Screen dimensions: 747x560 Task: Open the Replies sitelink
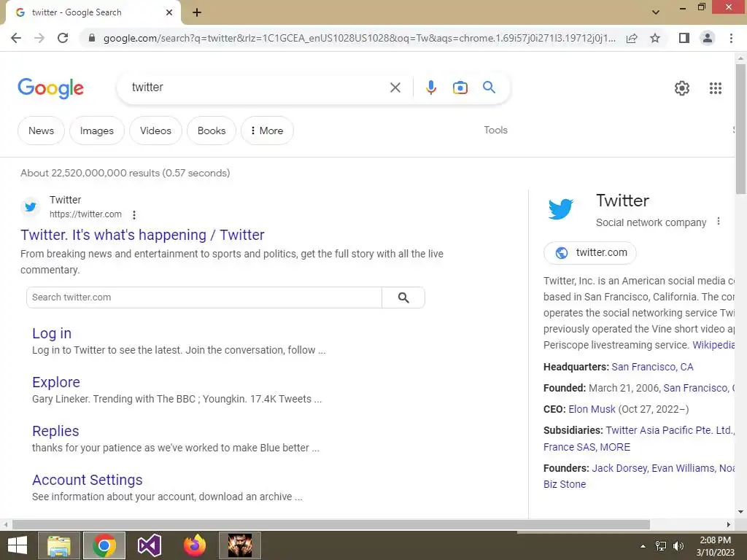(55, 430)
